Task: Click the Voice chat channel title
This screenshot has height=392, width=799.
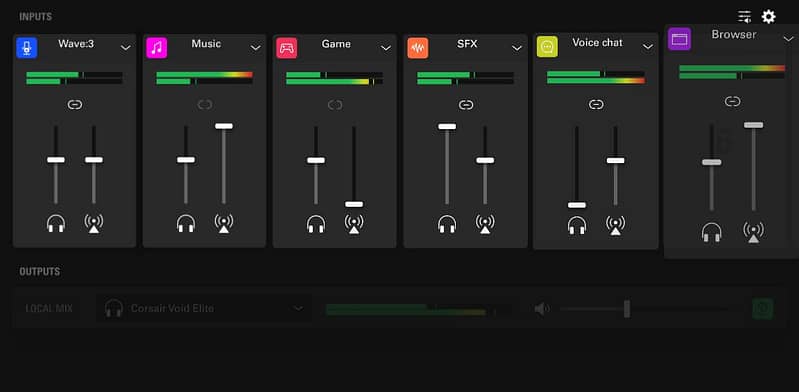Action: pos(597,43)
